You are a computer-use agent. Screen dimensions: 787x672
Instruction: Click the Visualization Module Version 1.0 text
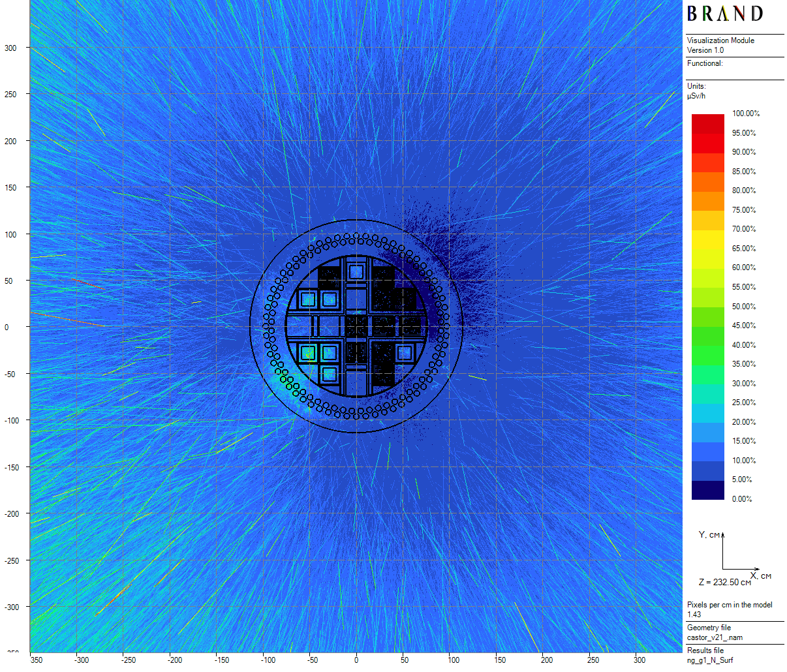720,45
